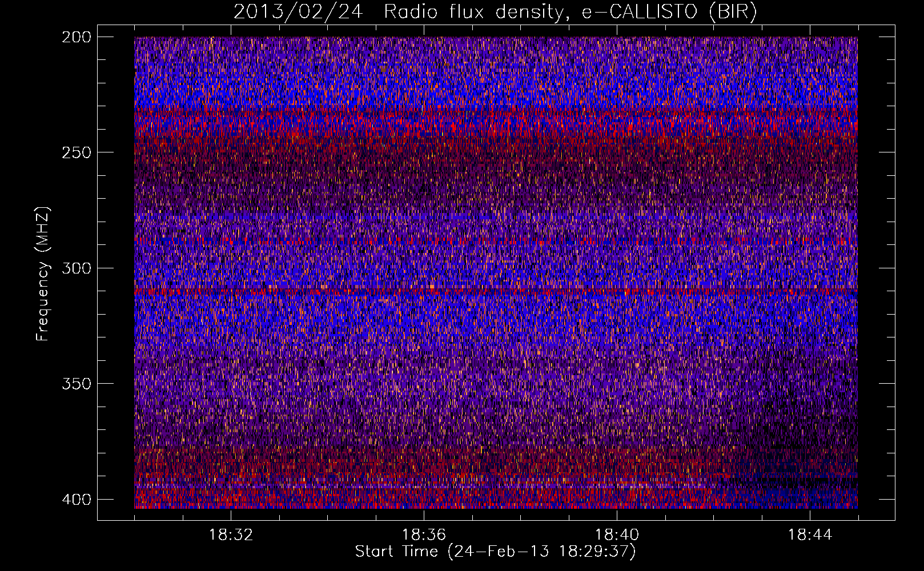Select the 'Frequency (MHZ)' axis label
The width and height of the screenshot is (924, 571).
43,274
